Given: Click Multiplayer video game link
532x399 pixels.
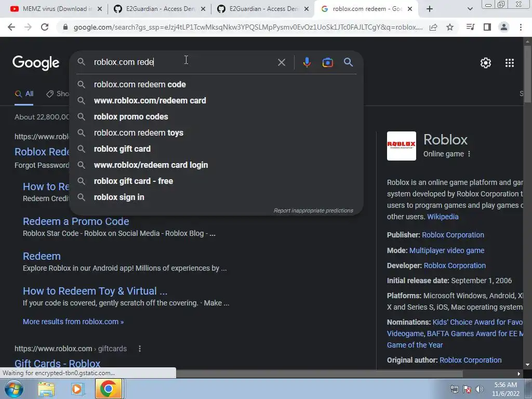Looking at the screenshot, I should 447,250.
